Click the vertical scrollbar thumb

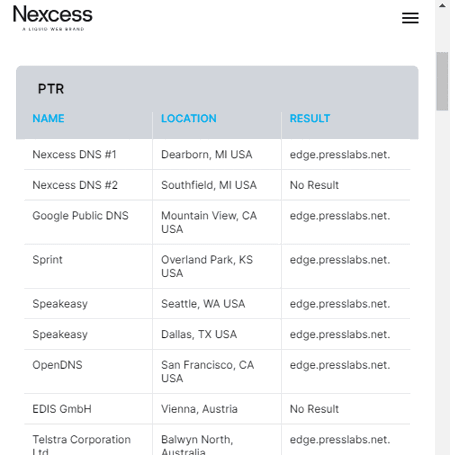tap(442, 81)
